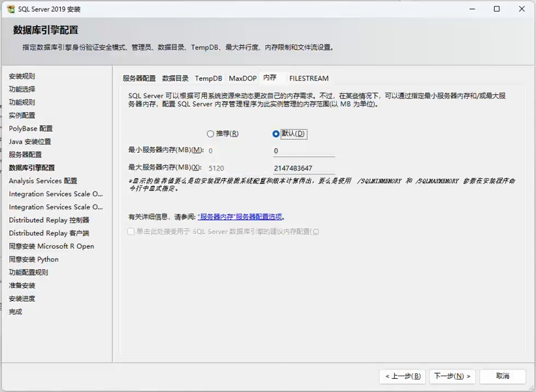Select 功能规则 in the step list
536x392 pixels.
coord(22,102)
